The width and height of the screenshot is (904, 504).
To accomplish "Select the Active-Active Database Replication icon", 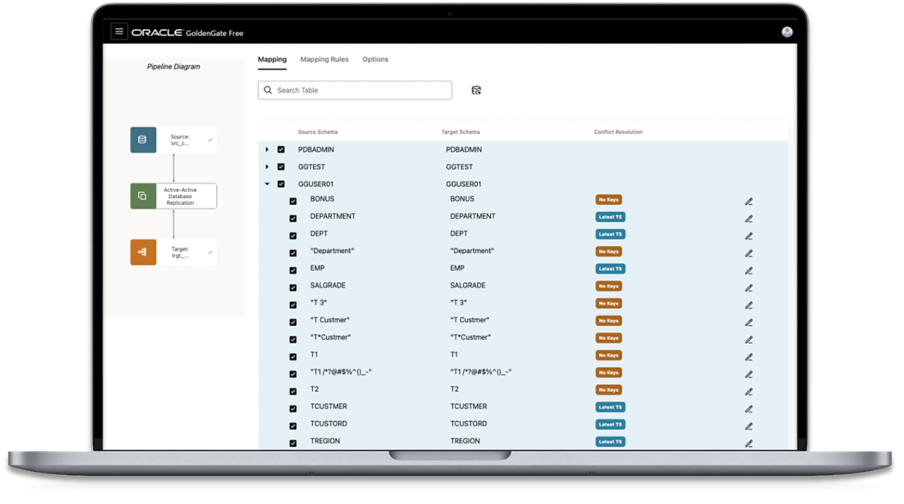I will coord(143,196).
